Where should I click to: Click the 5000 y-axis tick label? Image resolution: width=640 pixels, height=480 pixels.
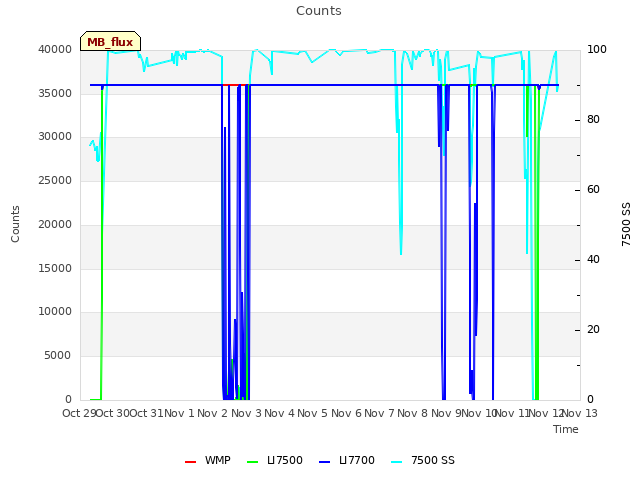[58, 356]
